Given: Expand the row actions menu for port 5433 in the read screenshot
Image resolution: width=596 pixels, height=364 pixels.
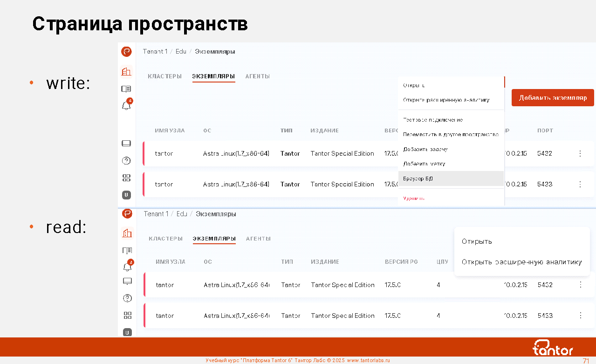Looking at the screenshot, I should [580, 316].
